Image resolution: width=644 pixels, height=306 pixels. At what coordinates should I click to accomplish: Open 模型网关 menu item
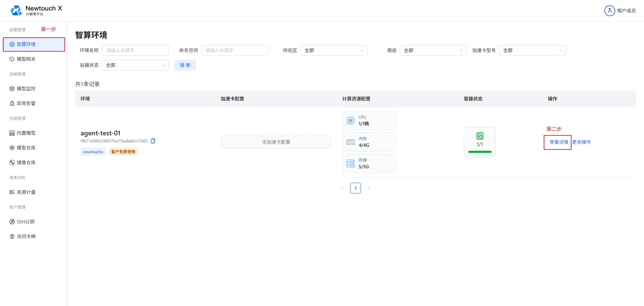pyautogui.click(x=34, y=59)
